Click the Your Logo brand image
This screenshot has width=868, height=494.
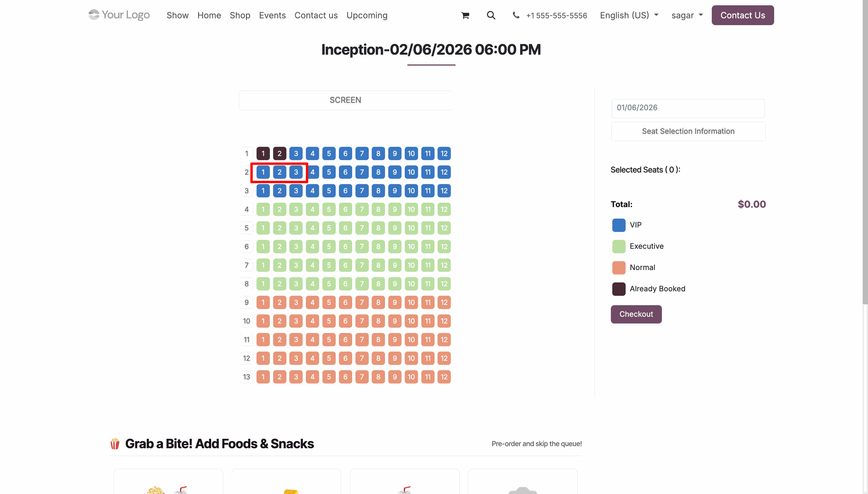click(119, 15)
